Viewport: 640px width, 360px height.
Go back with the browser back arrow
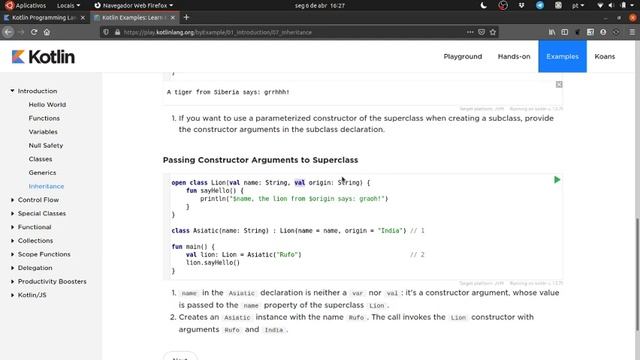tap(8, 32)
